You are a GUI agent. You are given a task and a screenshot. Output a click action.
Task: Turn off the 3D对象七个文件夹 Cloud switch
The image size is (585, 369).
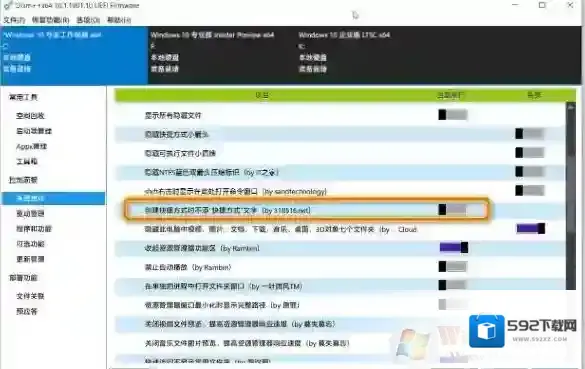tap(531, 228)
